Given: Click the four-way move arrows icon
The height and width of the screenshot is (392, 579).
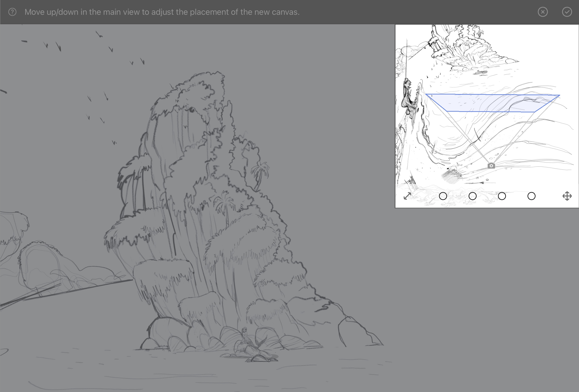Looking at the screenshot, I should (x=567, y=196).
